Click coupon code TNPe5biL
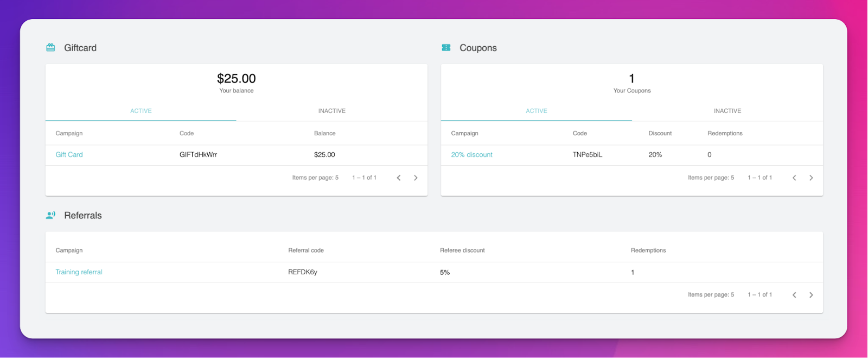Image resolution: width=868 pixels, height=358 pixels. (588, 155)
